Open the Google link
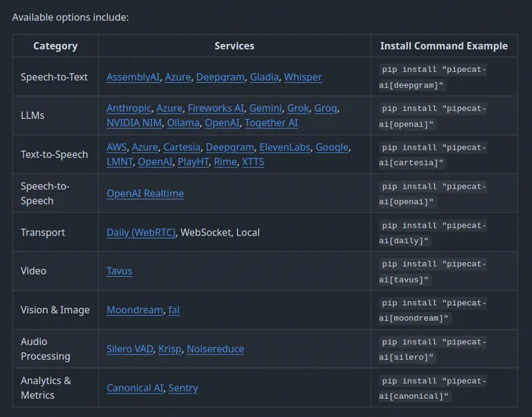 click(332, 147)
